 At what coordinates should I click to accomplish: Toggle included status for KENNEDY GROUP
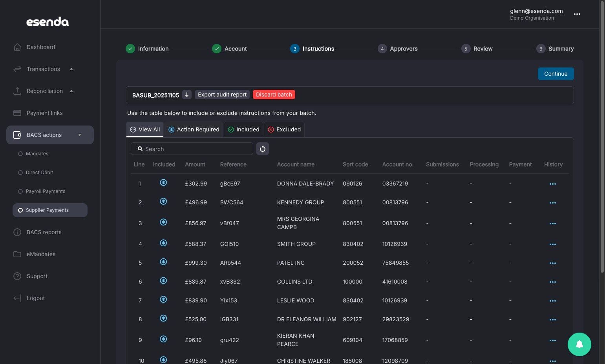pos(164,201)
